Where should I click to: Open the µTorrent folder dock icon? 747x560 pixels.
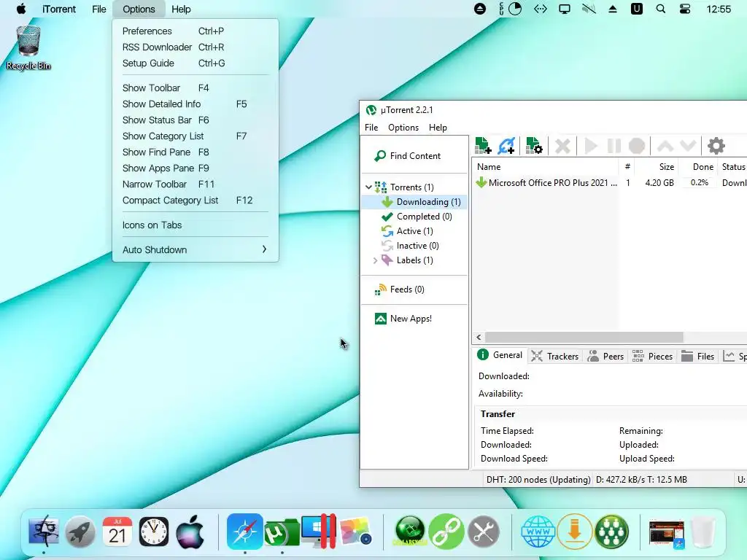coord(282,532)
